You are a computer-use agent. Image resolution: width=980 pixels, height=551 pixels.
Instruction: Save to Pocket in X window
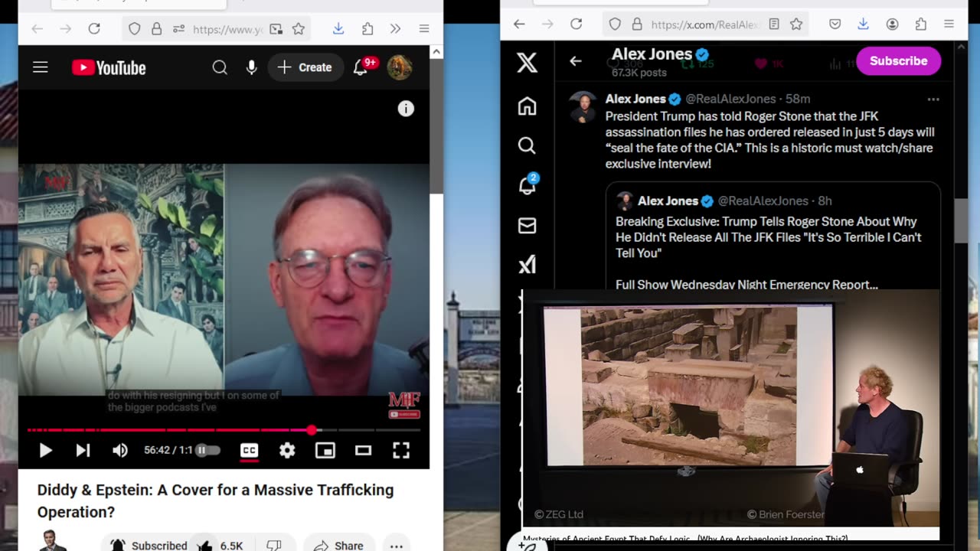(x=835, y=24)
